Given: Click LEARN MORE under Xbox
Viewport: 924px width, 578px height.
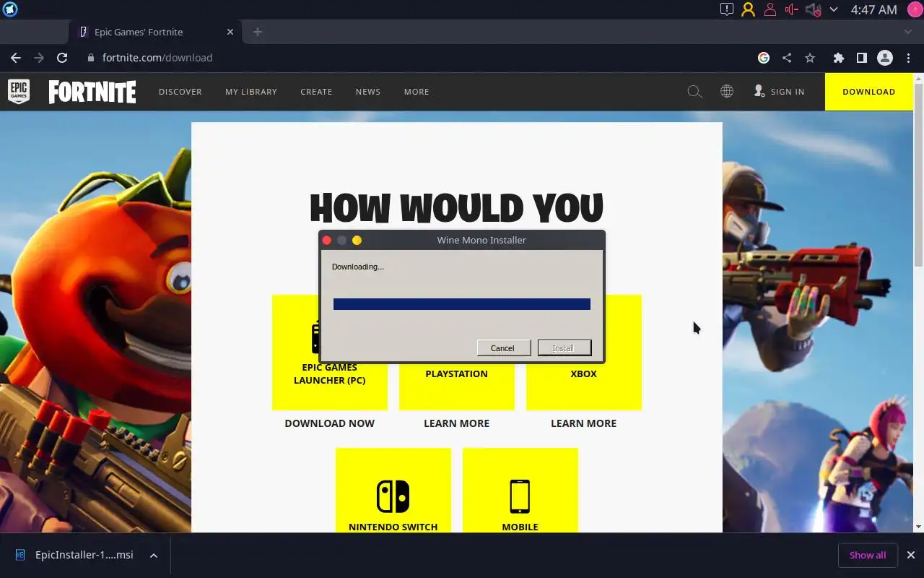Looking at the screenshot, I should (x=584, y=423).
